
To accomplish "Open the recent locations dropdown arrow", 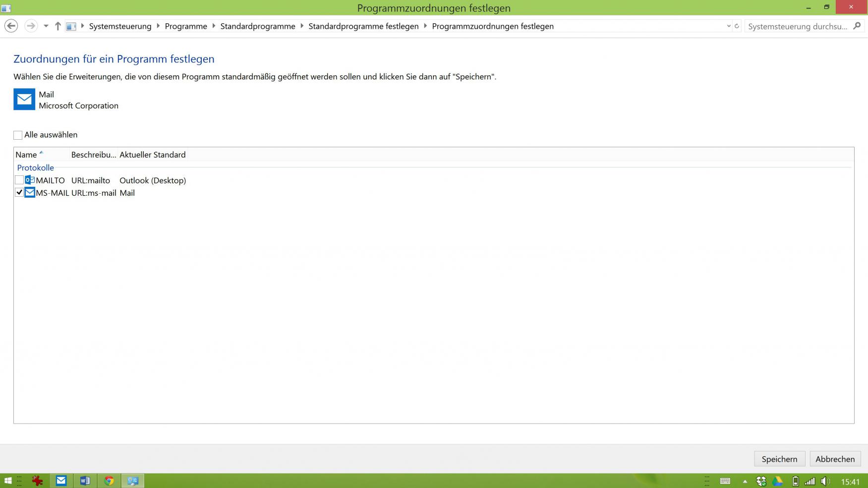I will coord(46,26).
